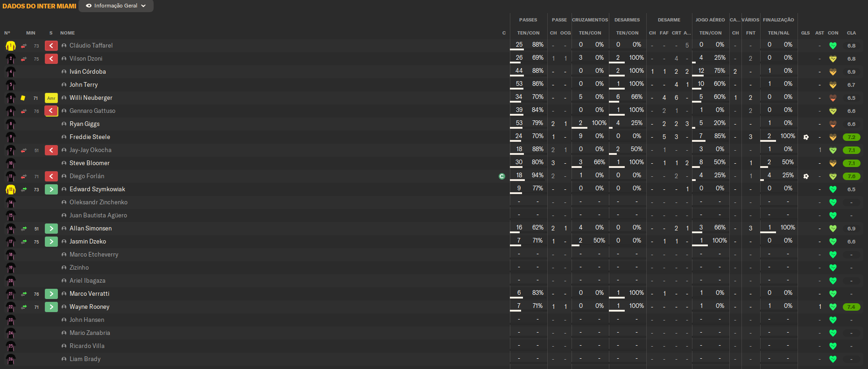Open player Mario Zanabria
Image resolution: width=868 pixels, height=369 pixels.
90,333
